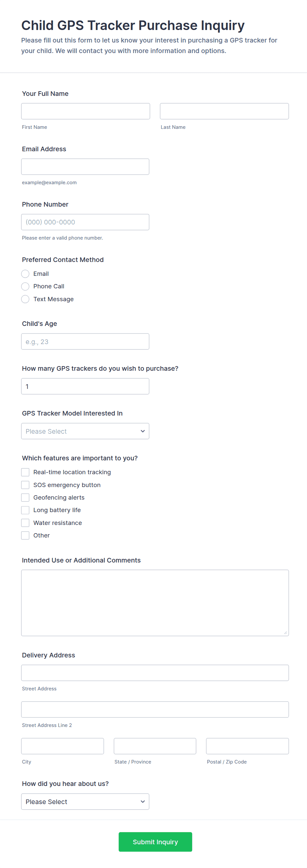Choose Phone Call radio option

pyautogui.click(x=25, y=286)
